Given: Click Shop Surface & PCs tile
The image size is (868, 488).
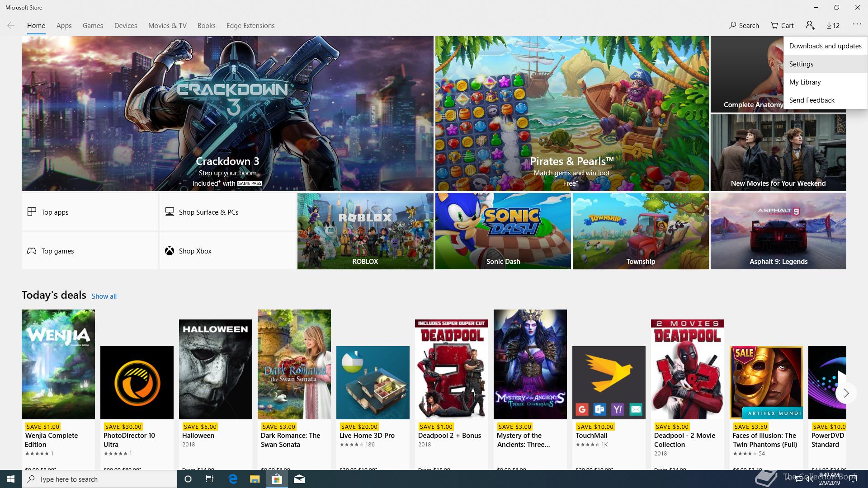Looking at the screenshot, I should 227,212.
